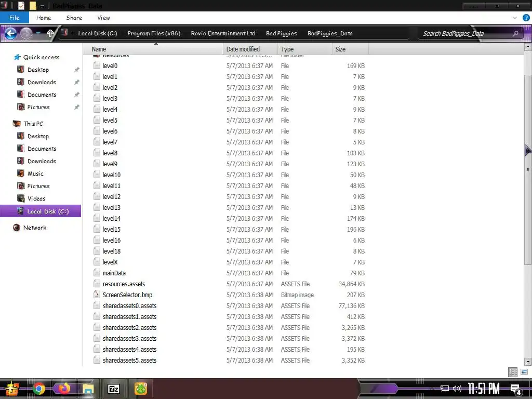Open the View ribbon tab

click(103, 18)
